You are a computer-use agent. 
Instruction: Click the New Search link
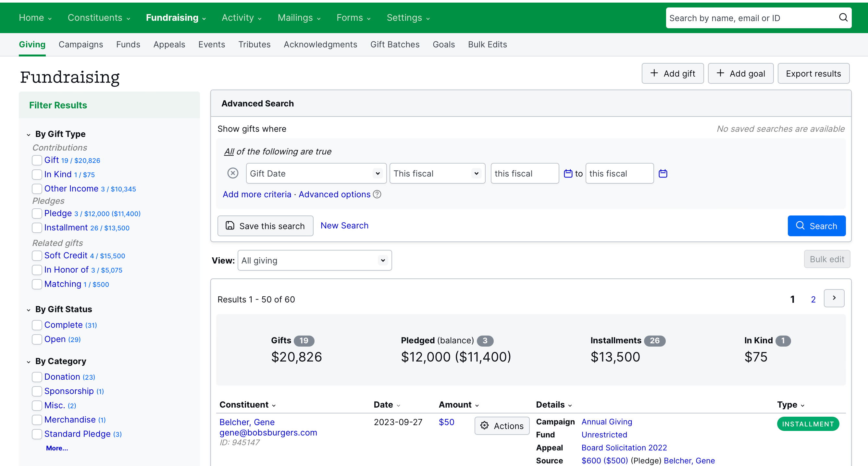tap(344, 225)
